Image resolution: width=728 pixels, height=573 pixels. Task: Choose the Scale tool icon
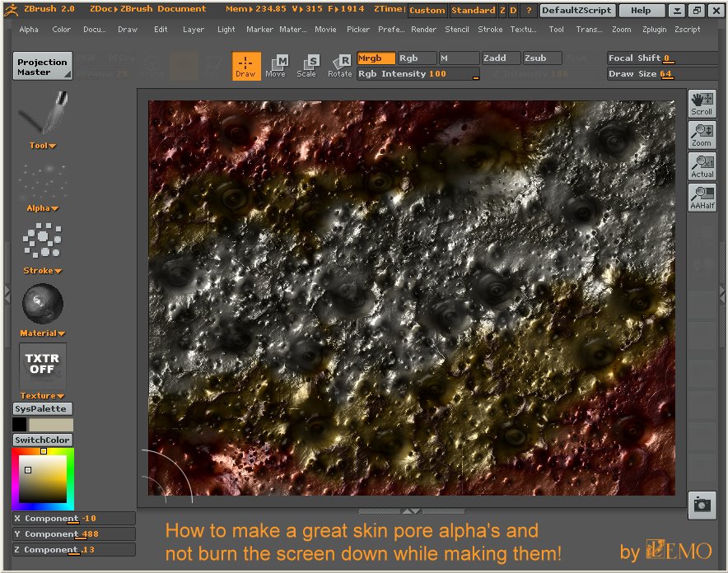(306, 66)
